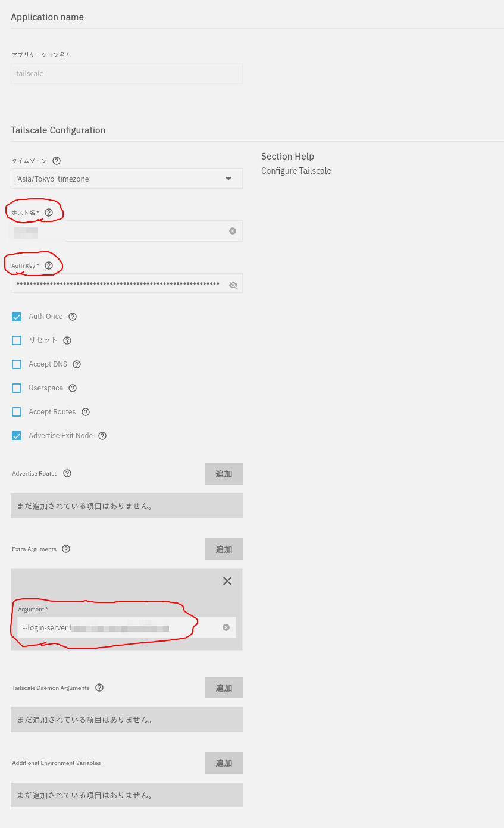Open help tooltip for Userspace
Image resolution: width=504 pixels, height=828 pixels.
point(73,388)
